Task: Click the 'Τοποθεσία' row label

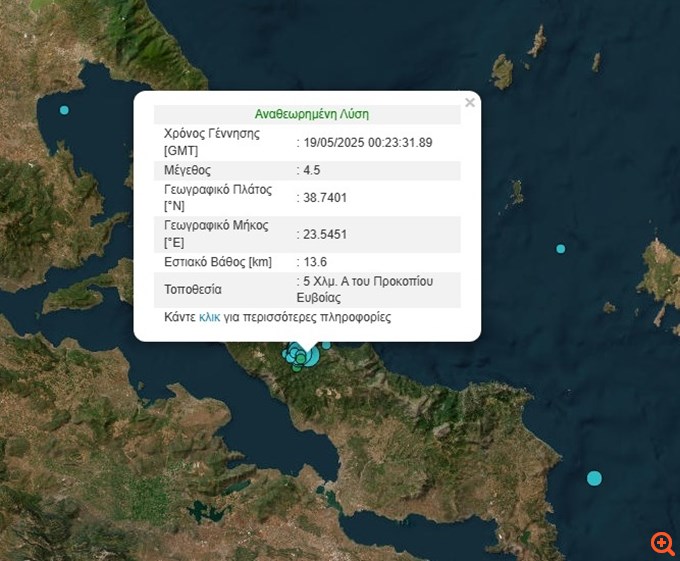Action: (191, 290)
